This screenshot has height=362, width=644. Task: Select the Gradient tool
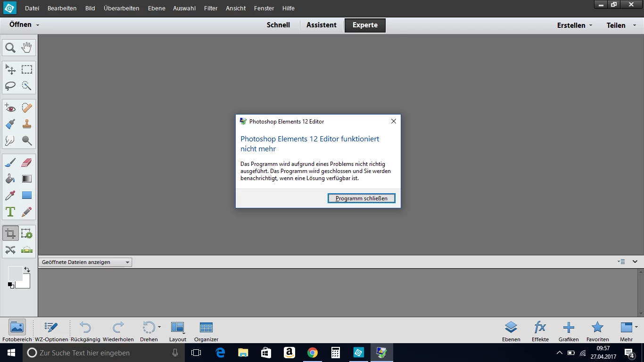(27, 179)
